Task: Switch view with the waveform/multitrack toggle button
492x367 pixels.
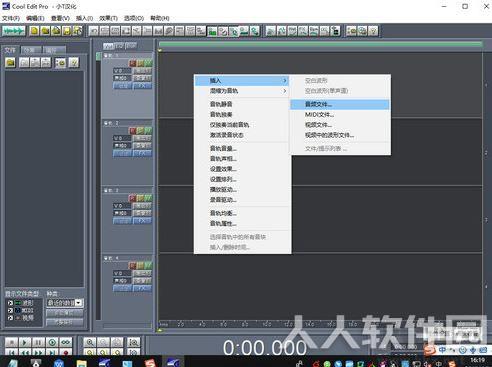Action: point(14,31)
